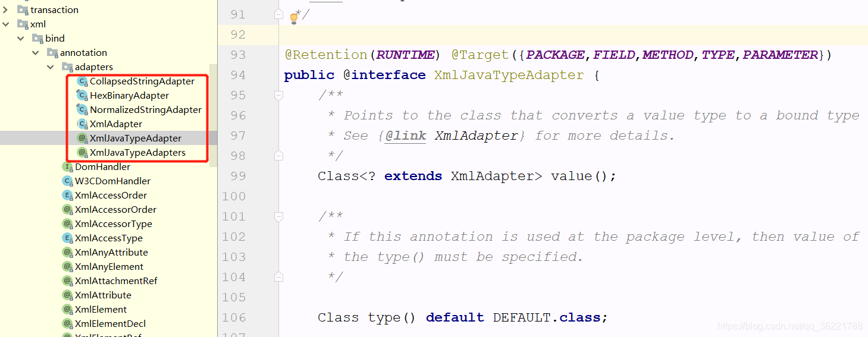Collapse the adapters package node
This screenshot has height=337, width=868.
point(51,67)
